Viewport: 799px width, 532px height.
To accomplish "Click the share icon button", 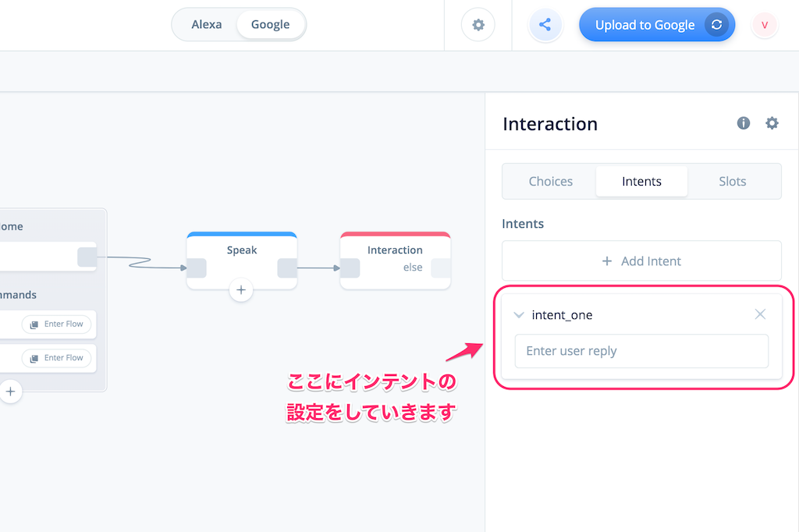I will click(x=545, y=24).
